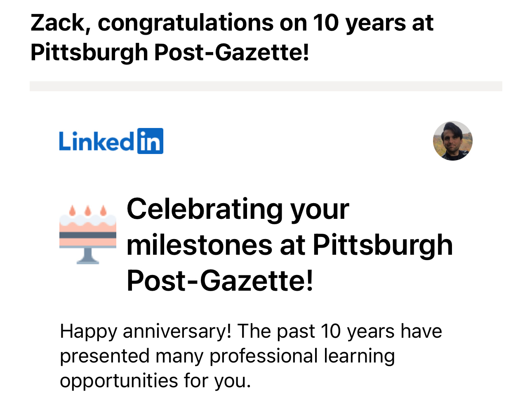
Task: Open the circular profile photo
Action: (x=452, y=141)
